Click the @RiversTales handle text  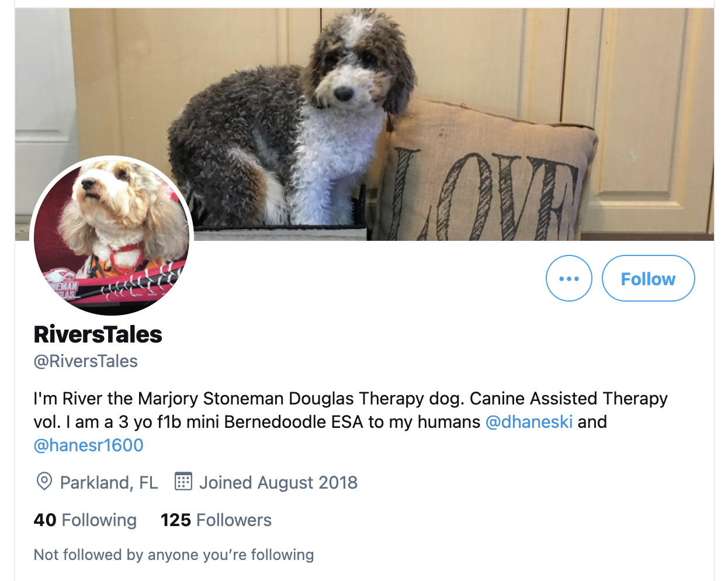click(x=85, y=361)
